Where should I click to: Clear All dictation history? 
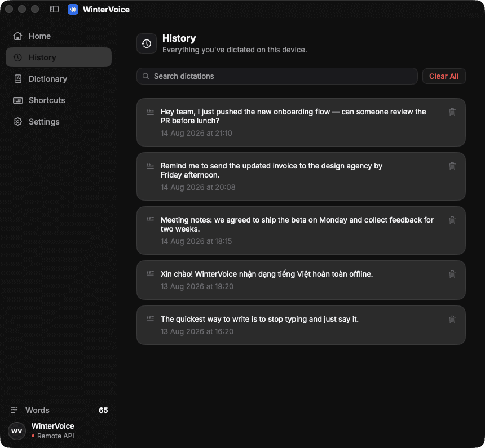tap(444, 76)
